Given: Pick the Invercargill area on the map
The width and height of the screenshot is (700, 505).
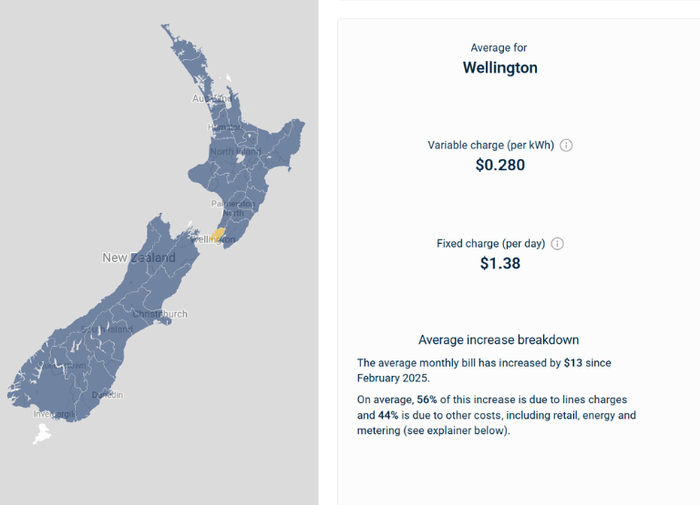Looking at the screenshot, I should click(x=53, y=412).
